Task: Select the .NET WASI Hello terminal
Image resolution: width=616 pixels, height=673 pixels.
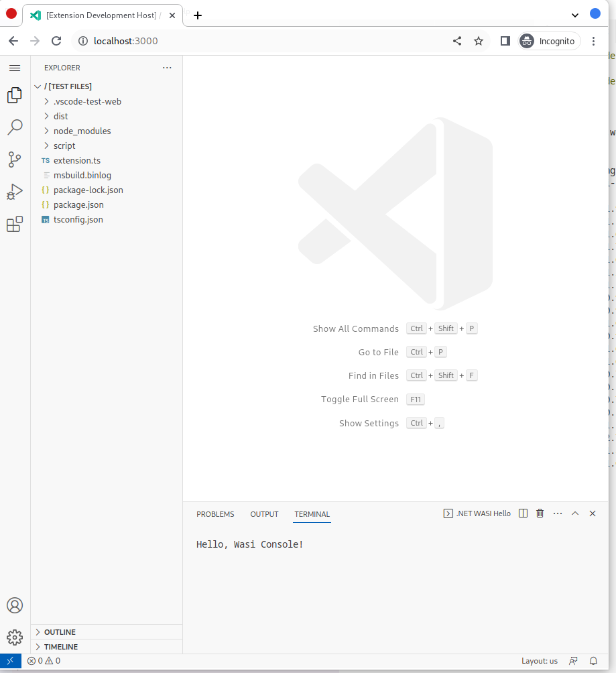Action: tap(477, 513)
